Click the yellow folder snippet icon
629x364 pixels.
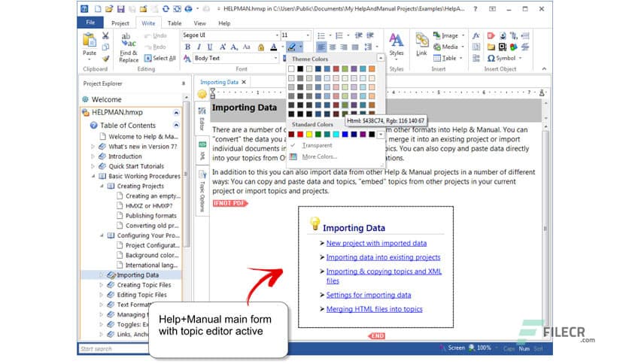pos(491,47)
